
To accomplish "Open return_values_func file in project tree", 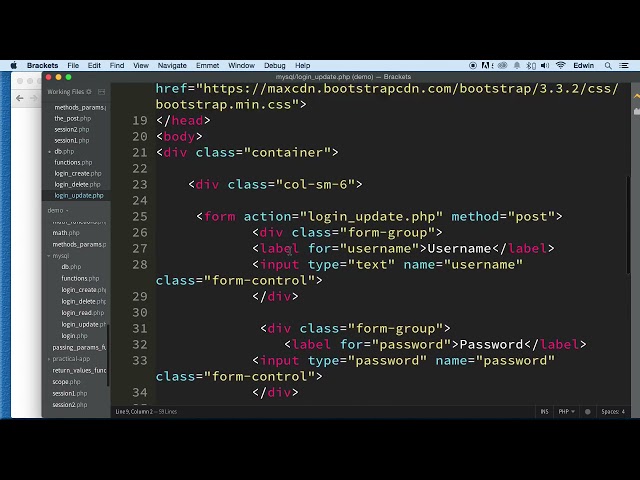I will tap(79, 371).
